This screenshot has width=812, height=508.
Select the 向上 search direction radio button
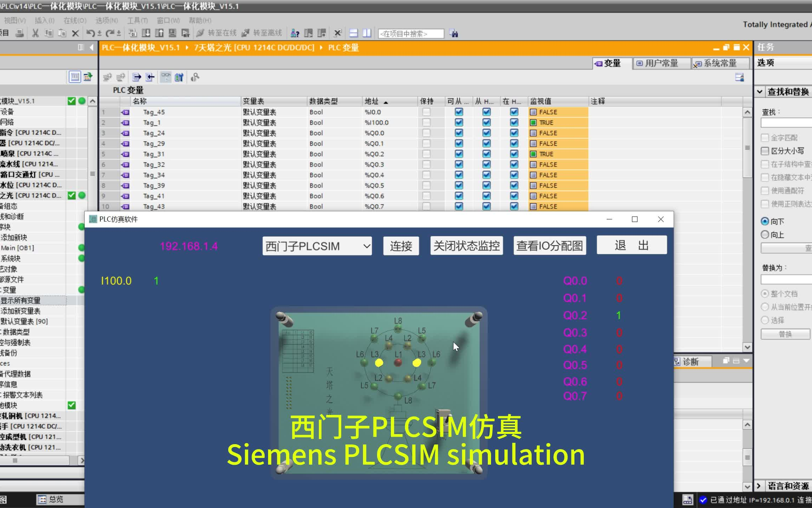(x=765, y=235)
